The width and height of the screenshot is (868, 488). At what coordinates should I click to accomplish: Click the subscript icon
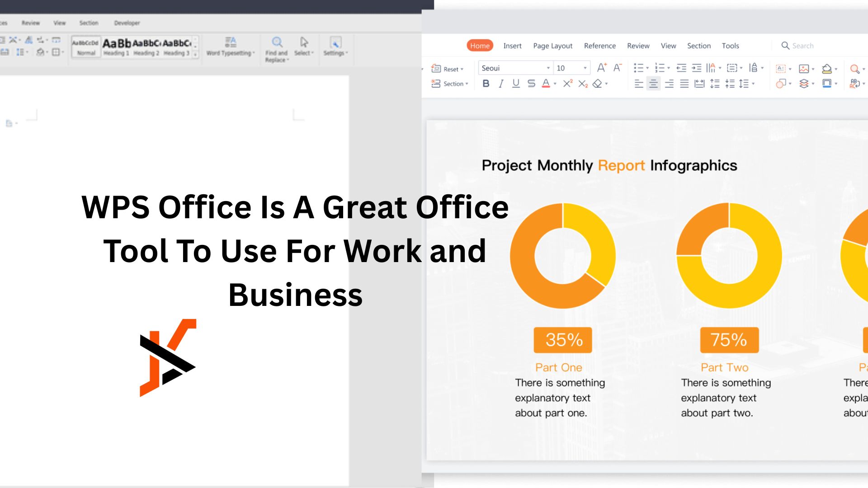tap(583, 84)
